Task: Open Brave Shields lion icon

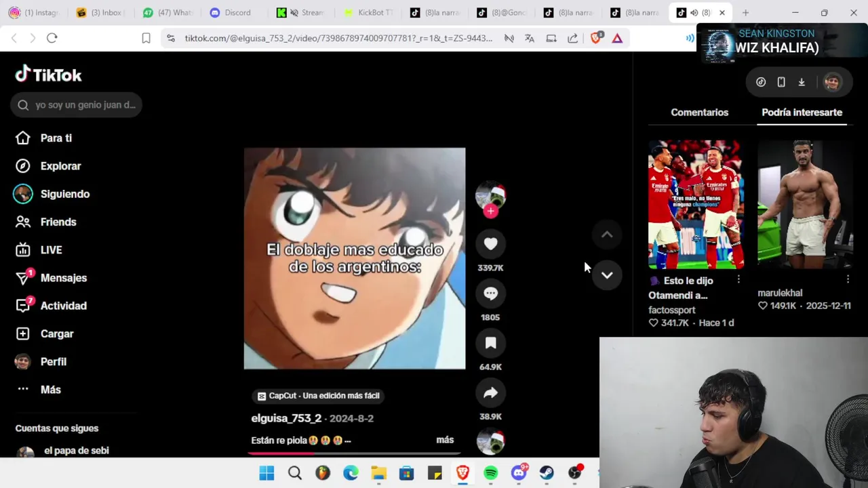Action: 596,38
